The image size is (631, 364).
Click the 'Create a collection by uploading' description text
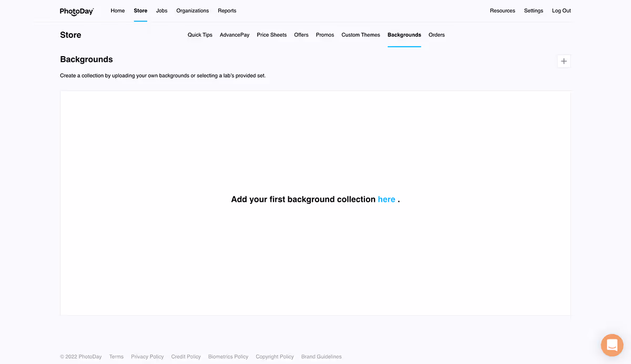[163, 76]
